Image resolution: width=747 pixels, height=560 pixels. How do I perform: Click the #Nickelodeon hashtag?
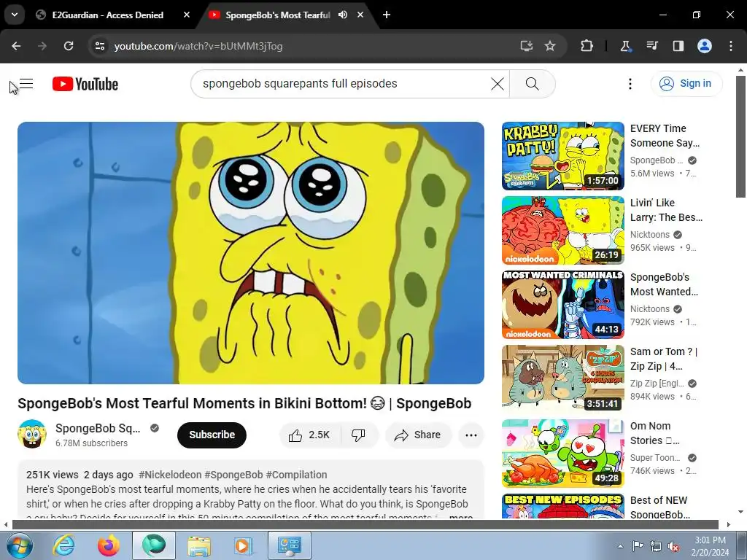[x=170, y=475]
